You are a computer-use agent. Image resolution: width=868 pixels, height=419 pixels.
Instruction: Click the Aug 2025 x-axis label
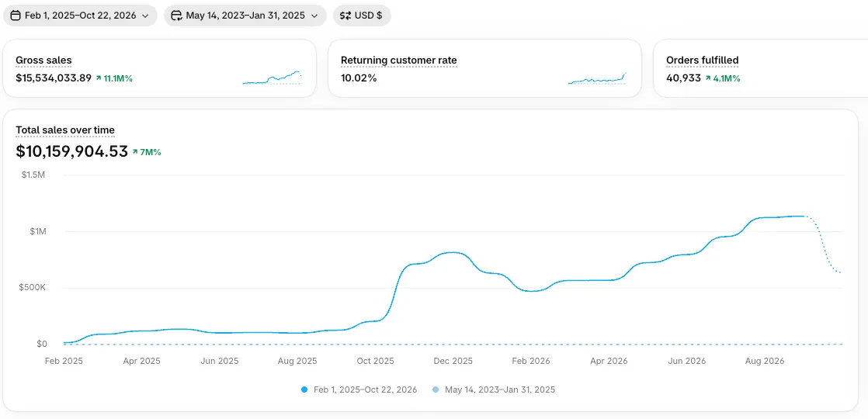297,361
